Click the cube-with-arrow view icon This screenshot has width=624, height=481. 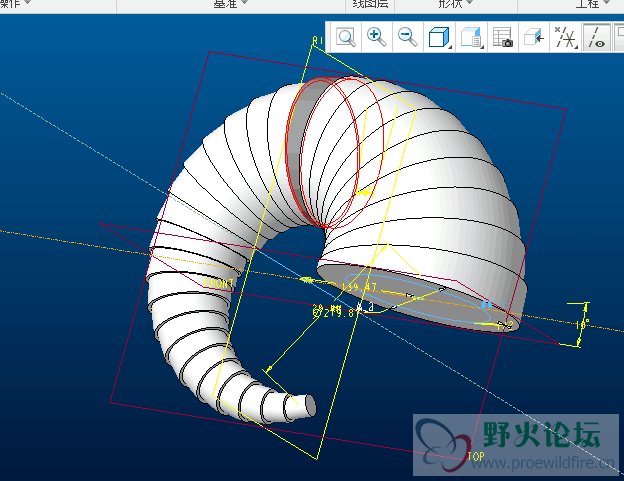(534, 38)
